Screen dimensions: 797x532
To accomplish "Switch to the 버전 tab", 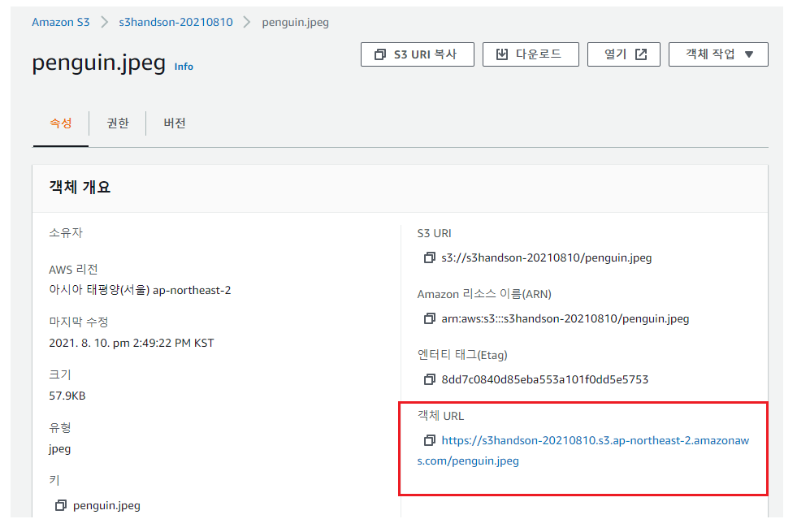I will click(x=175, y=123).
